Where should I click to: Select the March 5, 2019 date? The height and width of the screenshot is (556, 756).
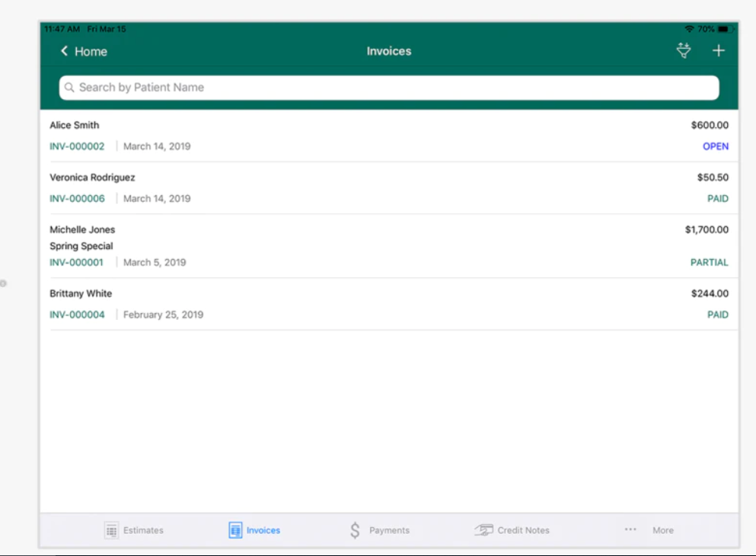(x=155, y=262)
